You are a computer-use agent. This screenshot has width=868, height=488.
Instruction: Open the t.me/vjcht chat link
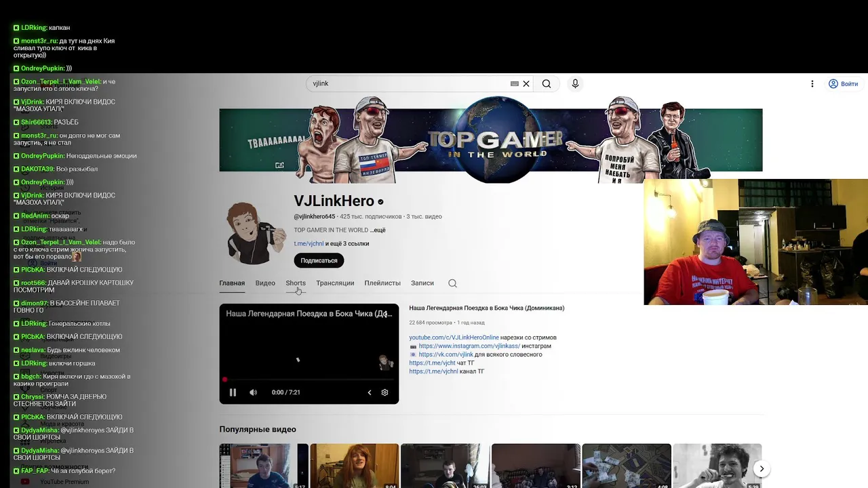[432, 363]
